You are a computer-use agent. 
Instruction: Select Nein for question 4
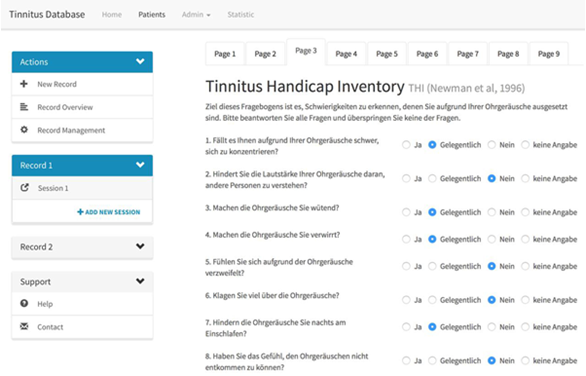point(492,239)
